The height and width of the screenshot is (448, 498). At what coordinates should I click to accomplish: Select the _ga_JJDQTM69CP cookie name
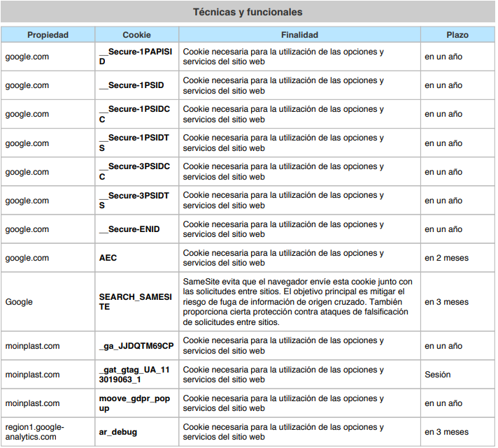(x=136, y=346)
